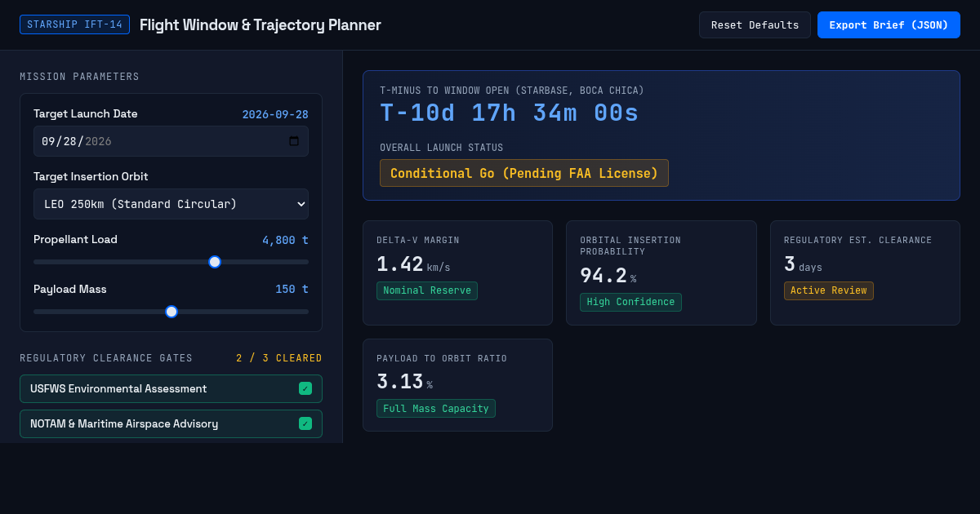
Task: Click the 1.42 km/s delta-v value
Action: pos(413,264)
